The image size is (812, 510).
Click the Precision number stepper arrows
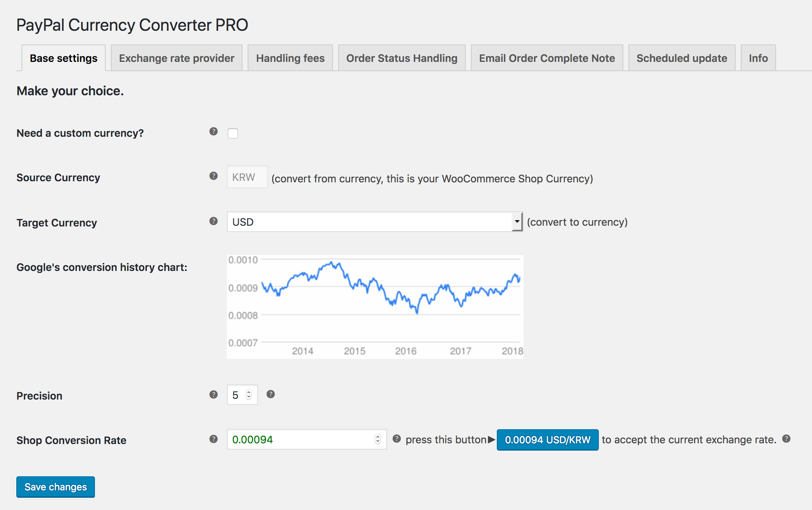(249, 395)
